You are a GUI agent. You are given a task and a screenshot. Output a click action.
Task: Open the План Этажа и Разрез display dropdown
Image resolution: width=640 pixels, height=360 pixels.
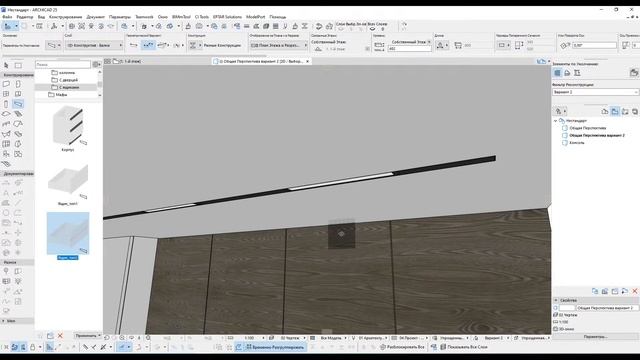point(279,45)
